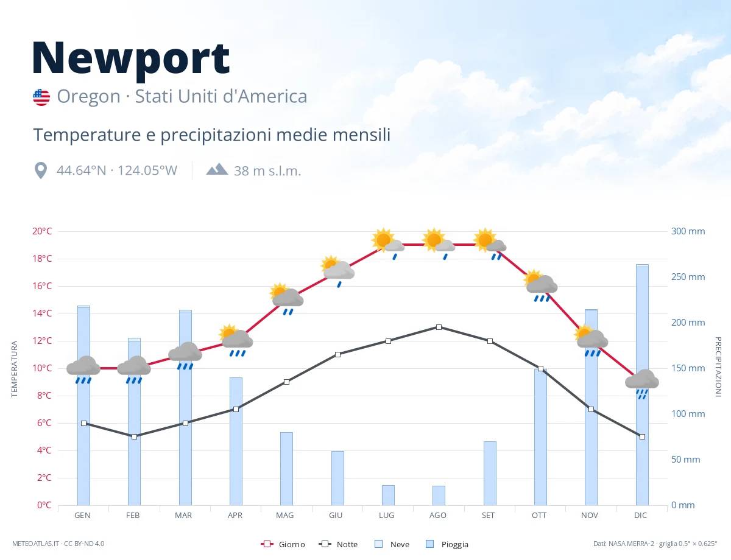
Task: Click the mountain elevation icon
Action: pos(217,169)
